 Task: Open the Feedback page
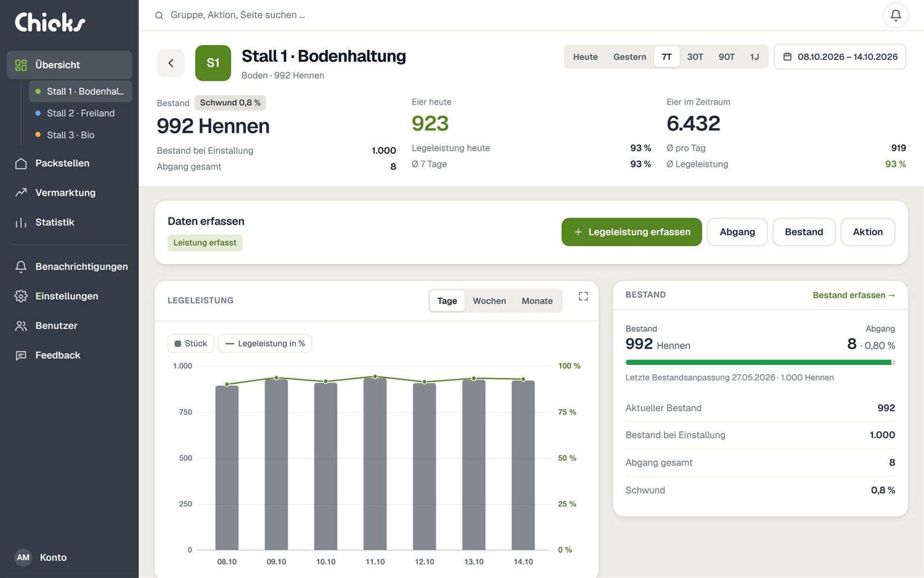[69, 355]
